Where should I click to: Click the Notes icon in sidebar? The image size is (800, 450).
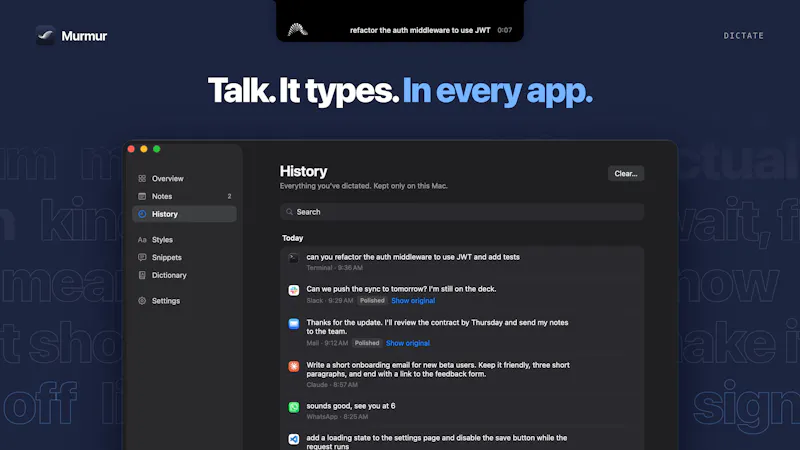[x=142, y=196]
